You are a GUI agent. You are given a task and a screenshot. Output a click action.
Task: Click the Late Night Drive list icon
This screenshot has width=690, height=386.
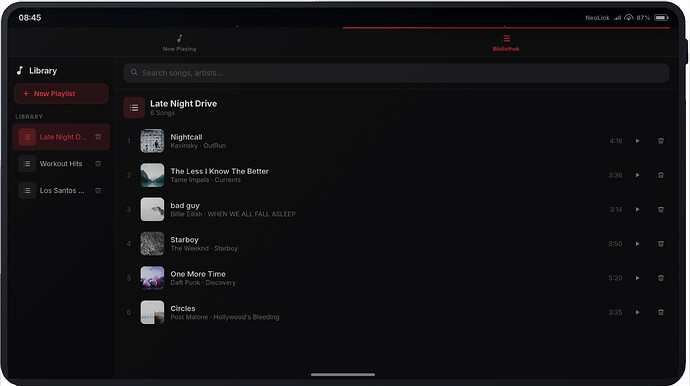point(134,108)
